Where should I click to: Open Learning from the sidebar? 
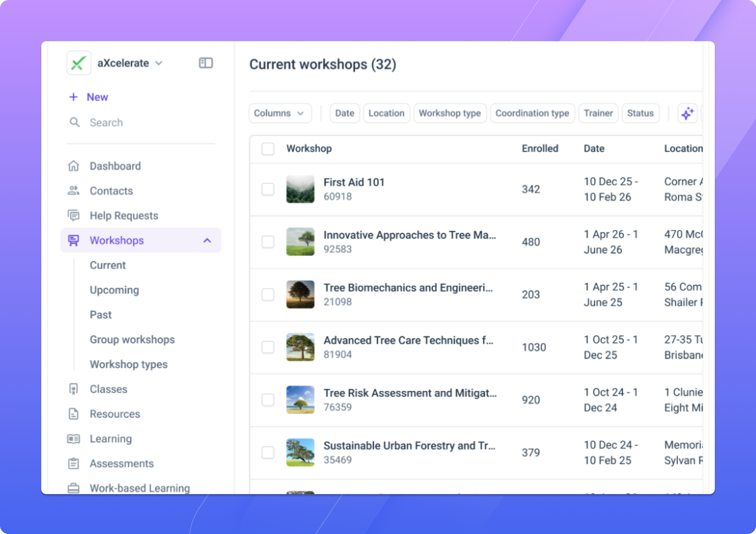coord(111,438)
